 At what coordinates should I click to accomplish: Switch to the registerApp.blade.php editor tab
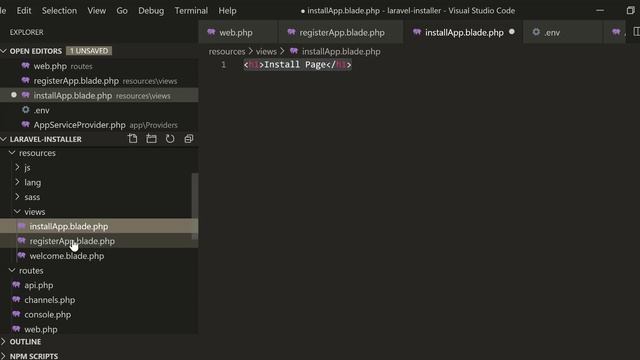341,32
